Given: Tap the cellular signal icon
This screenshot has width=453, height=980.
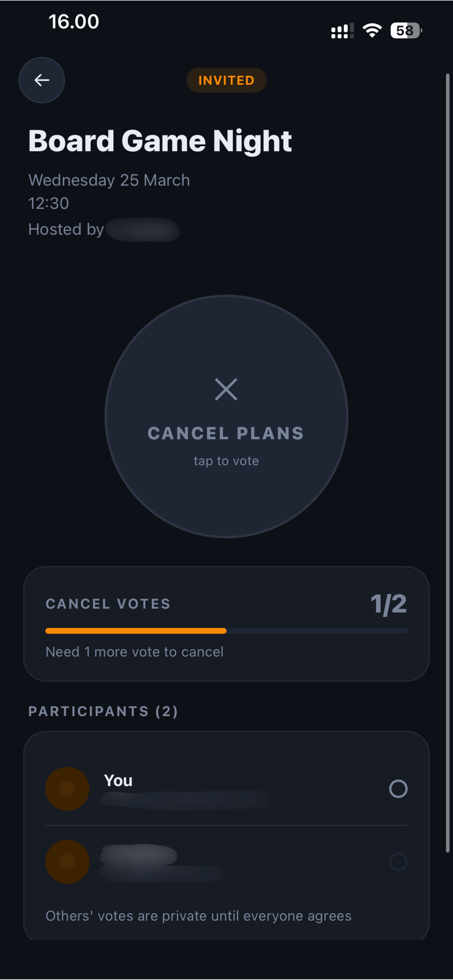Looking at the screenshot, I should 342,31.
